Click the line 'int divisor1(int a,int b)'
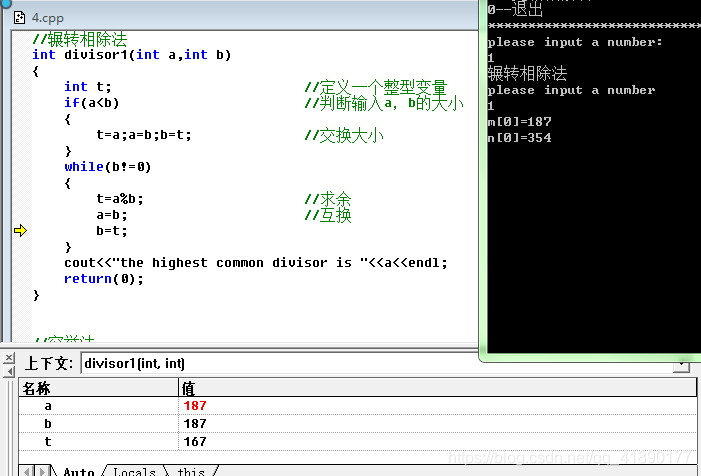The image size is (701, 476). coord(131,55)
